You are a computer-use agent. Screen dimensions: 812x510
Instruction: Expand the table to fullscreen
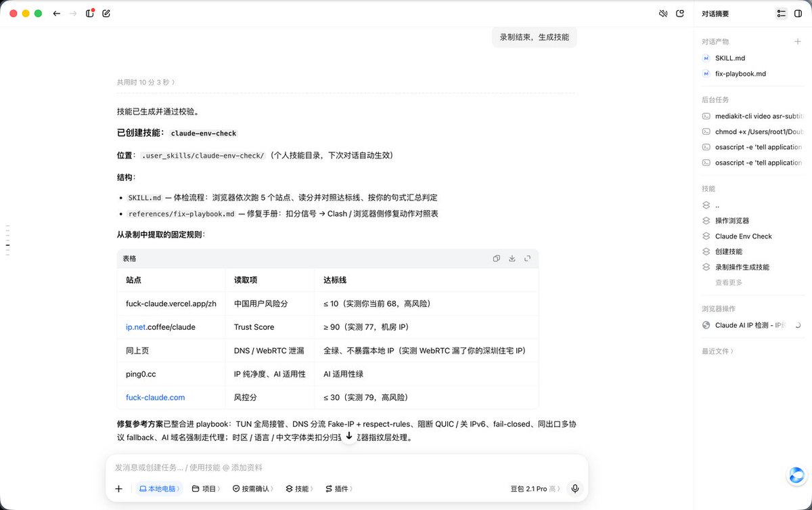(x=528, y=259)
